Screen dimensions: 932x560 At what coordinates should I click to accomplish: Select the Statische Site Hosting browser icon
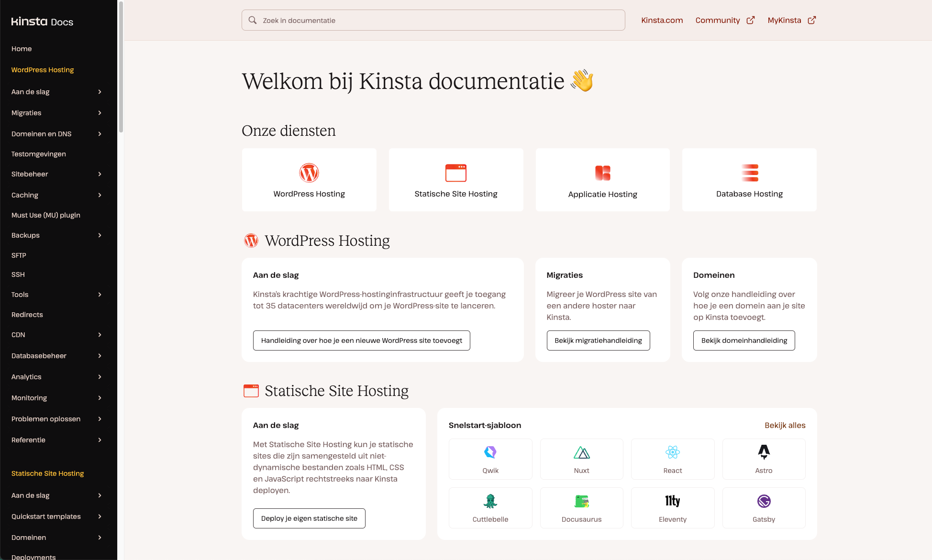pos(455,173)
